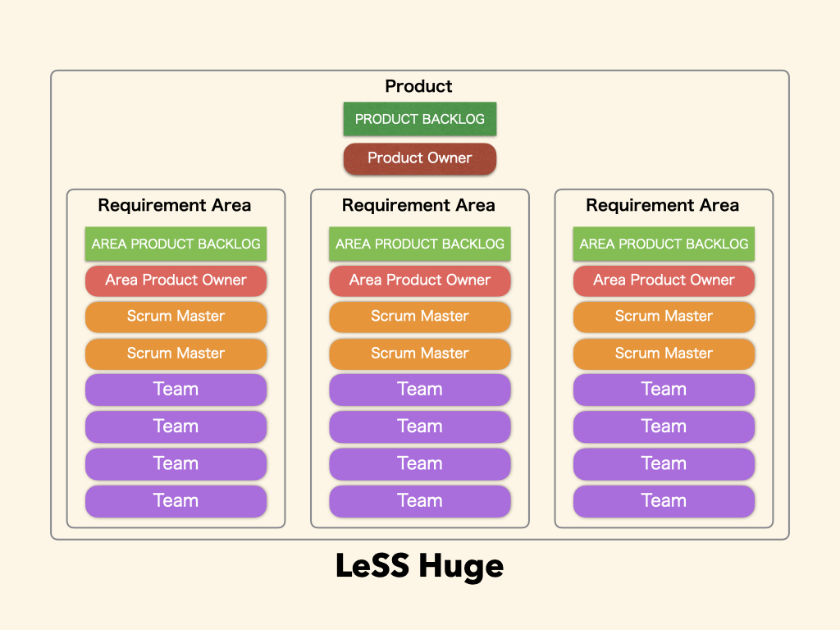The height and width of the screenshot is (630, 840).
Task: Click the right Area Product Owner badge
Action: point(663,281)
